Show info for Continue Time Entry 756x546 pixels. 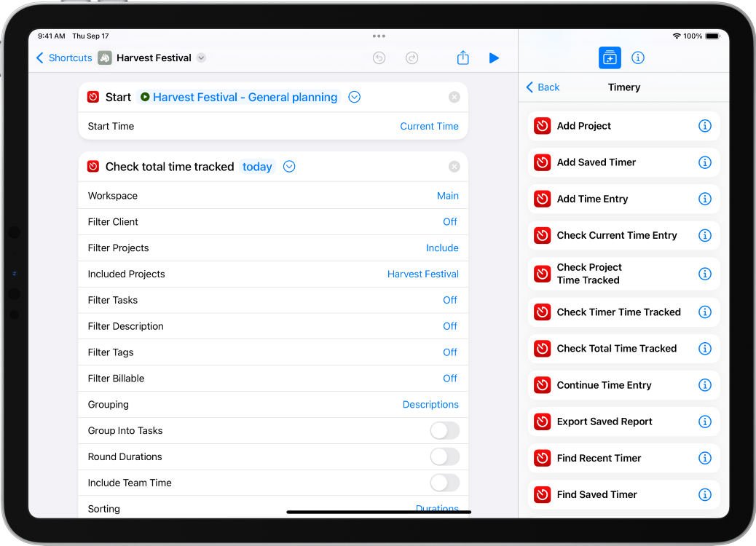[x=705, y=385]
